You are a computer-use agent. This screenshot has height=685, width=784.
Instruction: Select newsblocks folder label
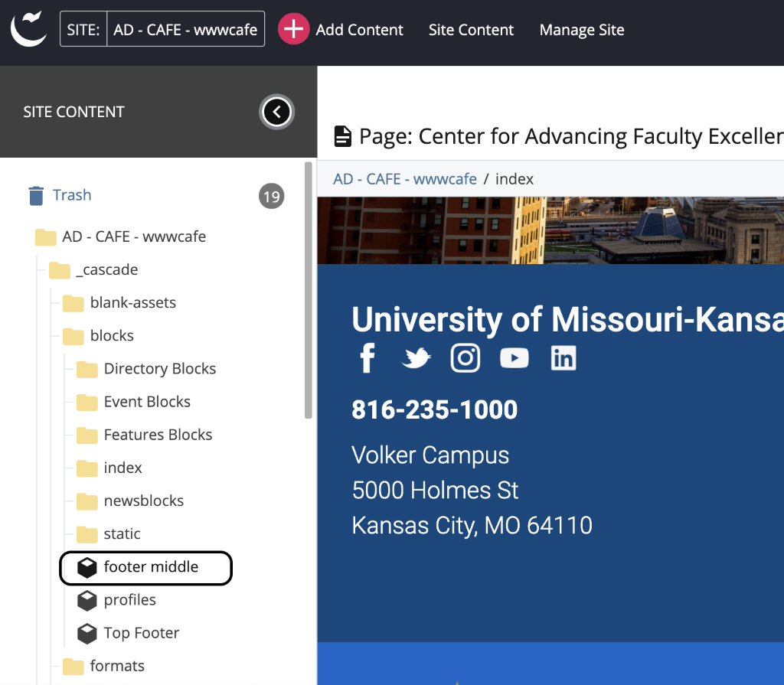point(144,501)
